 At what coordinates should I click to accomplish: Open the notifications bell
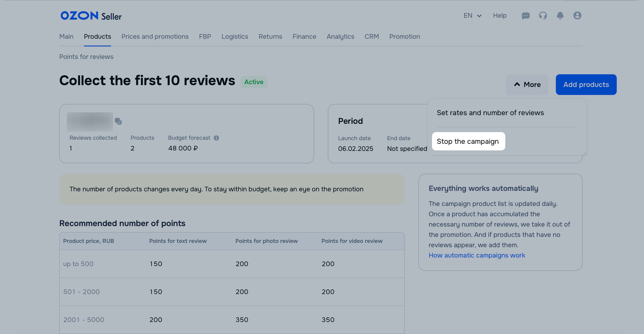[560, 16]
